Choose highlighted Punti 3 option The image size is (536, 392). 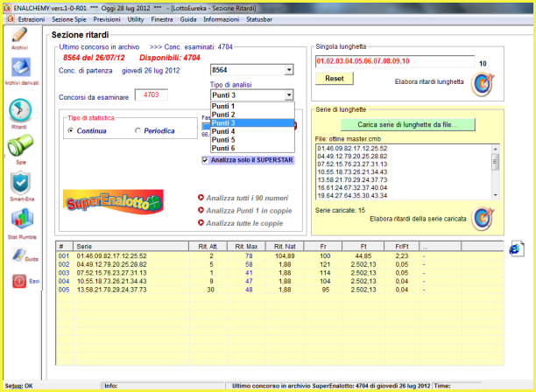(x=252, y=122)
